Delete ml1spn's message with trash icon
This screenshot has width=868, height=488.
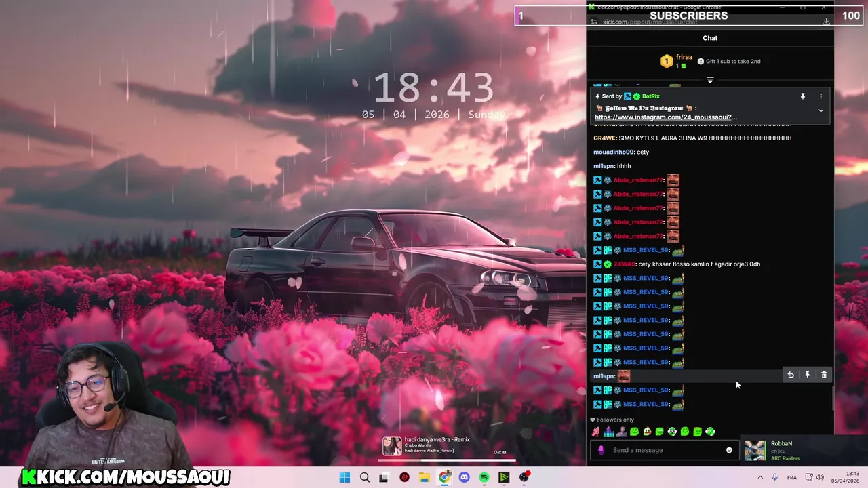pos(824,375)
